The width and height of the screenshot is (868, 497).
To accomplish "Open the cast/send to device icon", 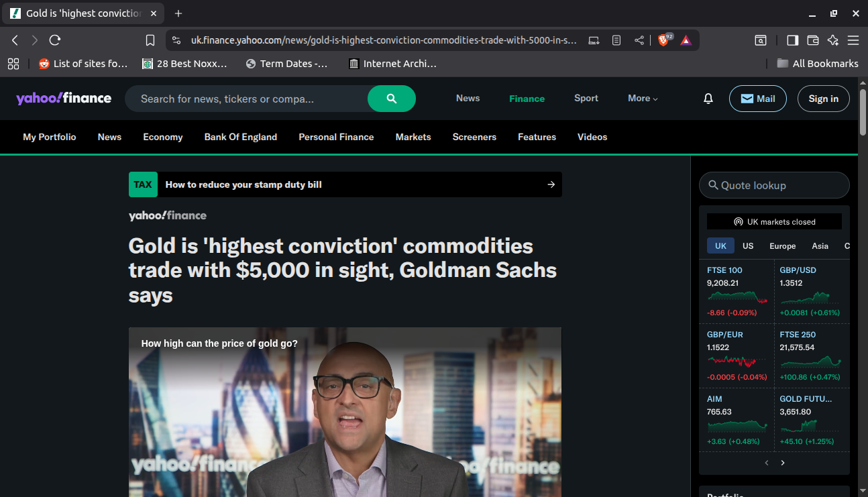I will [x=594, y=40].
